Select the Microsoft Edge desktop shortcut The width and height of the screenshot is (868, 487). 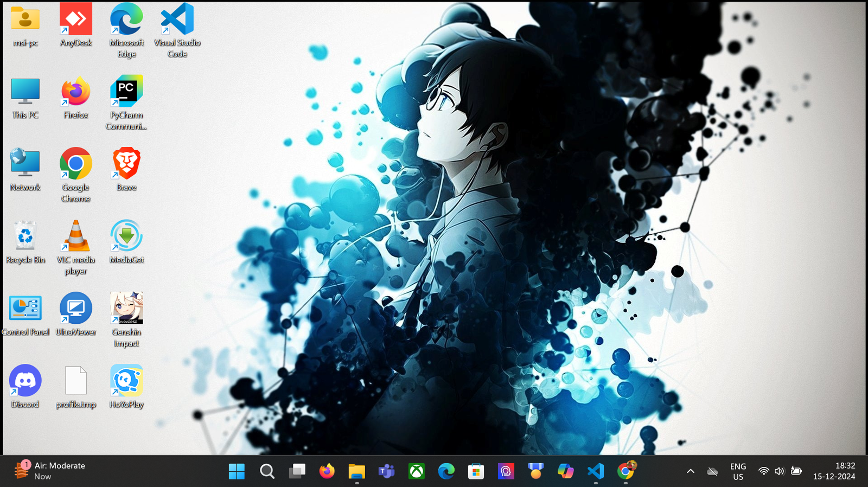pyautogui.click(x=126, y=31)
